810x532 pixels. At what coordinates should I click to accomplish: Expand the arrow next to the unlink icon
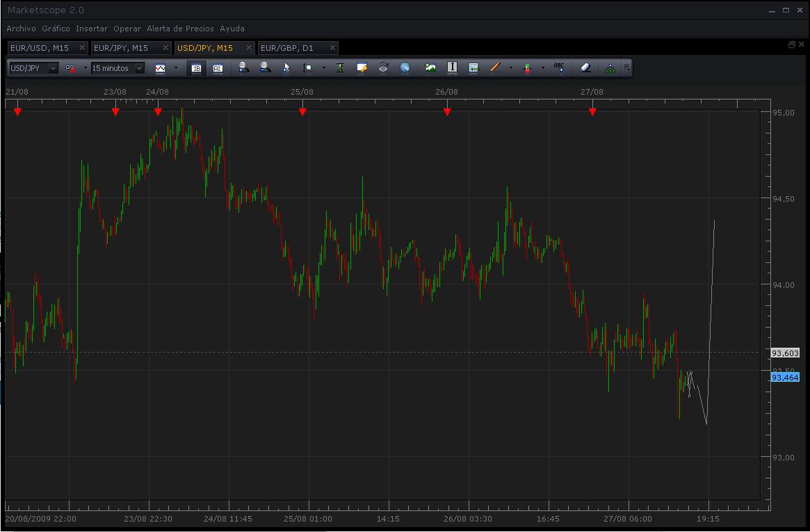point(86,68)
